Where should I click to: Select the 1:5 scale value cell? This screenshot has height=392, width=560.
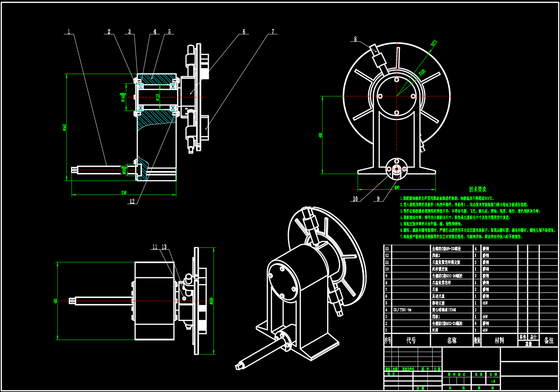pos(493,381)
